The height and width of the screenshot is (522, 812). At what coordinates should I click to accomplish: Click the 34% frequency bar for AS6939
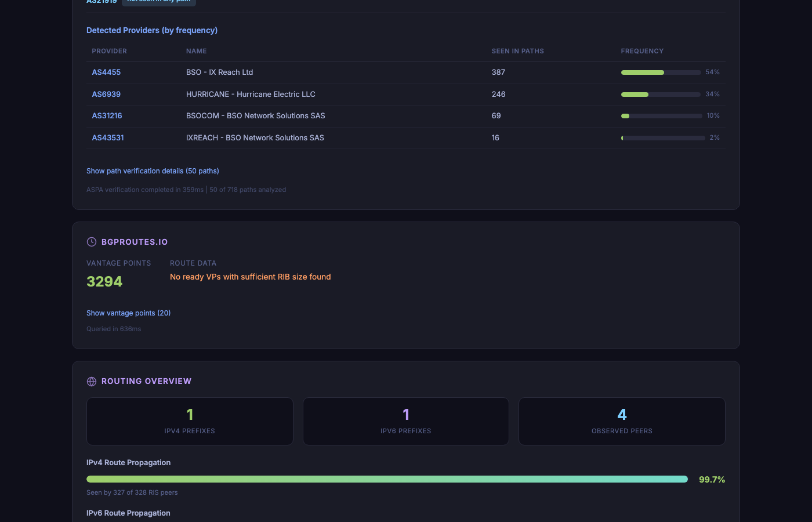661,94
